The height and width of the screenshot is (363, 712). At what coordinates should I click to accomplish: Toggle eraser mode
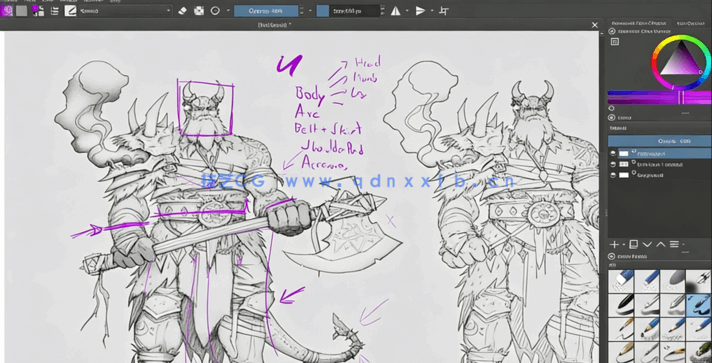point(183,11)
